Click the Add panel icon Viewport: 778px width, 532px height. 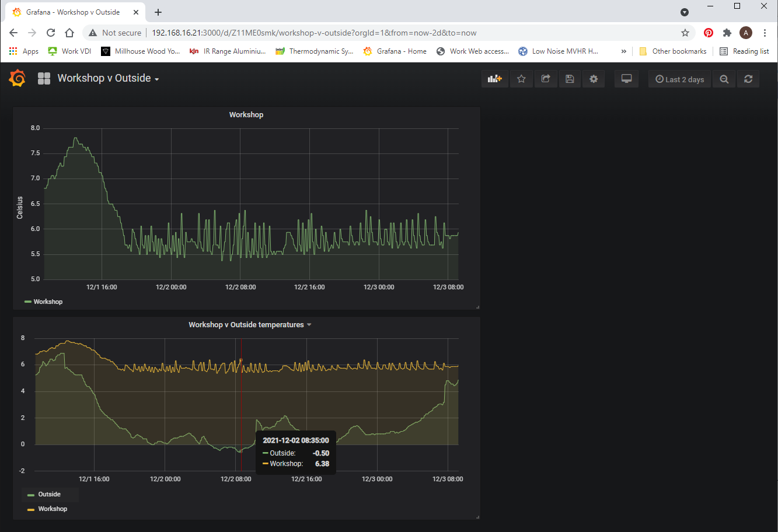495,79
